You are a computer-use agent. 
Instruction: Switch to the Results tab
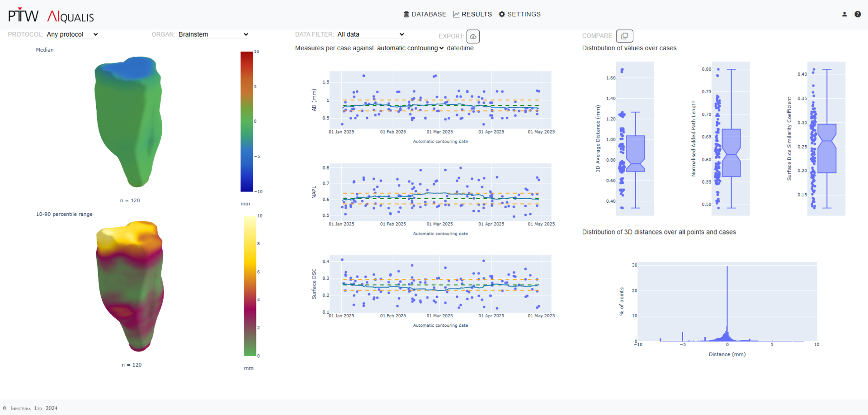click(x=472, y=14)
